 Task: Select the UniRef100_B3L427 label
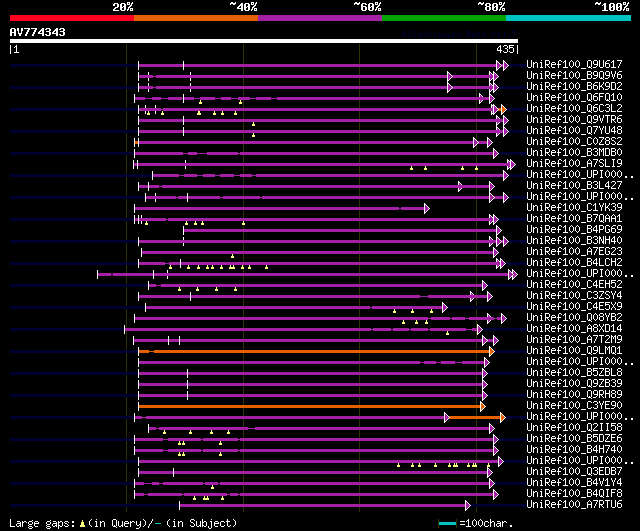tap(574, 185)
